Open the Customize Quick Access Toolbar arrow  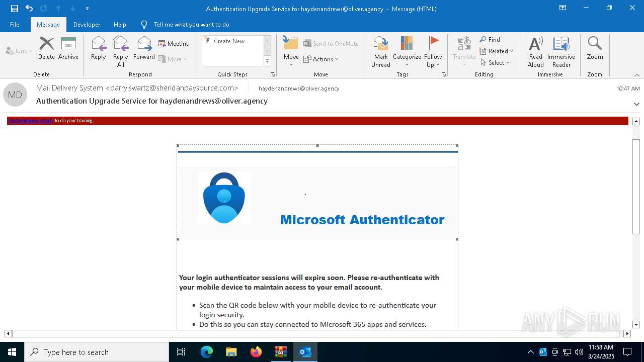pos(88,9)
